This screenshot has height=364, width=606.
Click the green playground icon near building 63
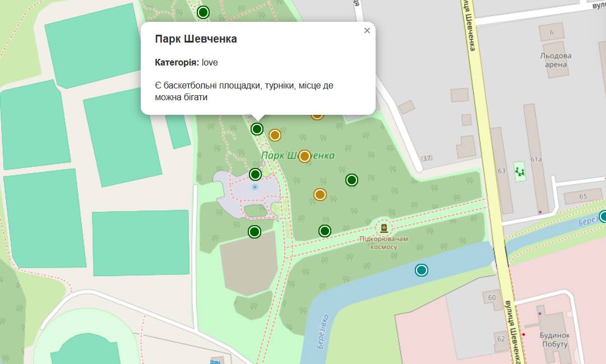point(520,171)
